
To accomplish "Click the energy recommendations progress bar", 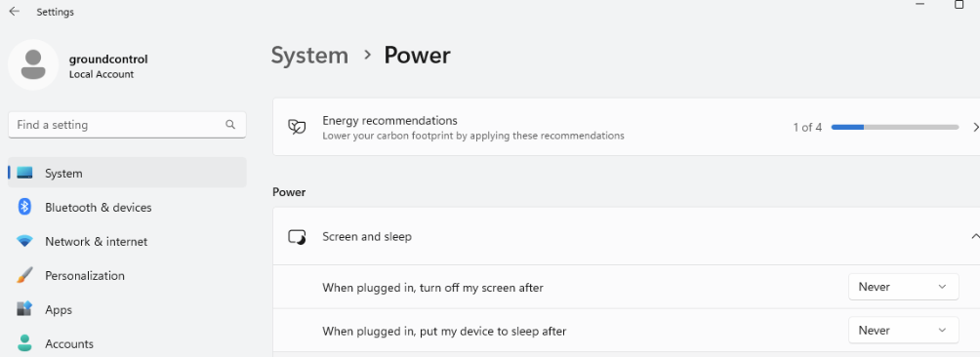I will tap(895, 128).
